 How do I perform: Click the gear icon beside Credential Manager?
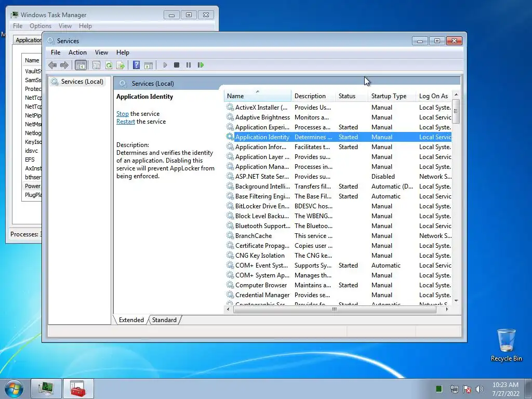click(x=230, y=295)
